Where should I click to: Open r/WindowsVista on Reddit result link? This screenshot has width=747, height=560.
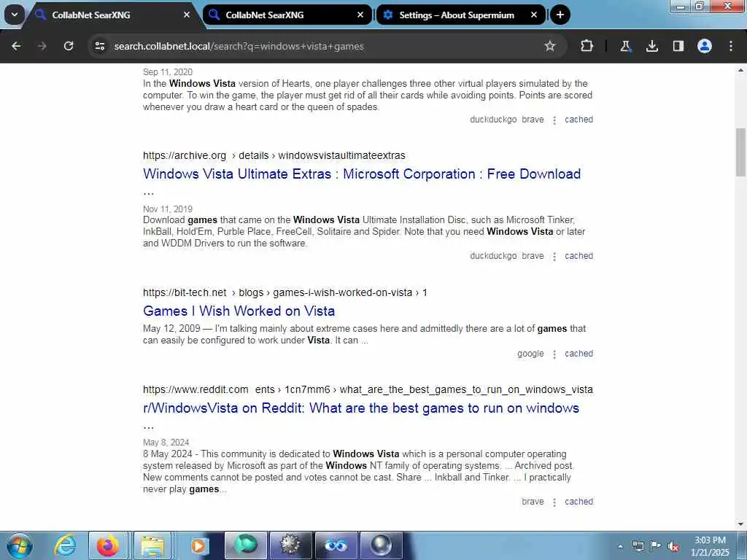[x=360, y=408]
